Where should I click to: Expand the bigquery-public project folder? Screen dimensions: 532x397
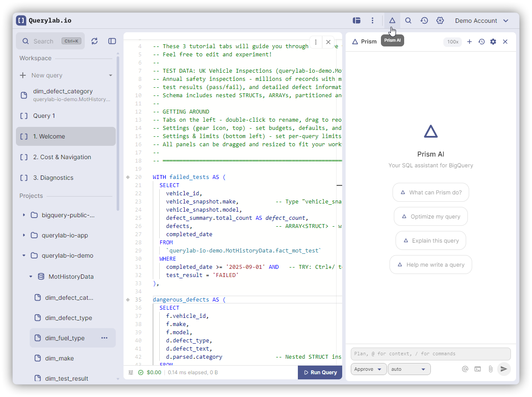(24, 215)
